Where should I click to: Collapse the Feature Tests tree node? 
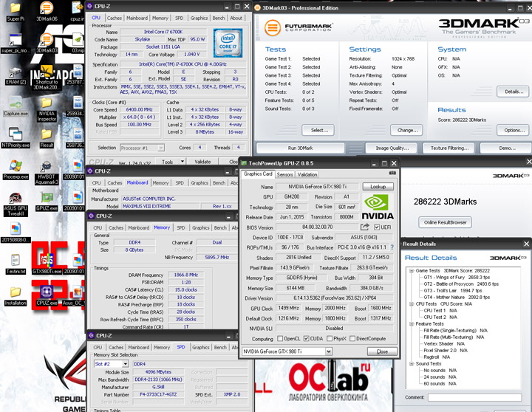pyautogui.click(x=412, y=324)
